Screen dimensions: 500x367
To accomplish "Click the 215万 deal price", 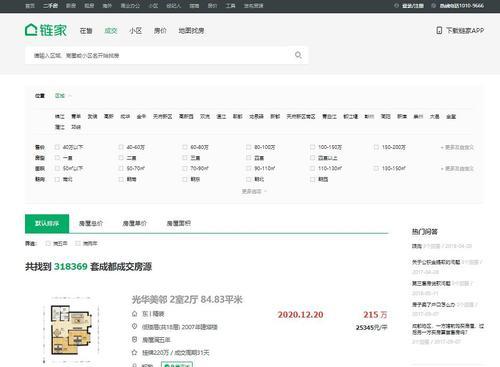I will [375, 315].
